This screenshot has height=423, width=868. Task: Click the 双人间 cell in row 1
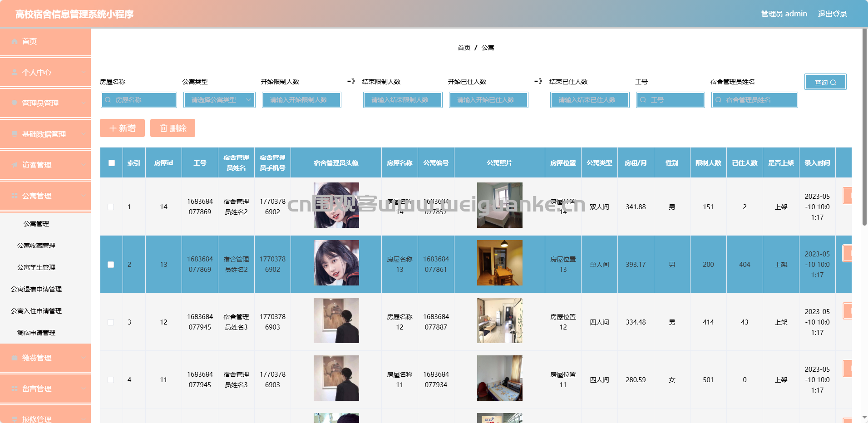coord(599,207)
